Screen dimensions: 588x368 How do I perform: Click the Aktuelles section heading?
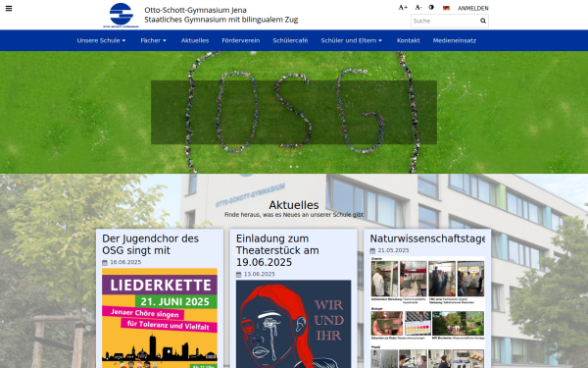point(294,205)
